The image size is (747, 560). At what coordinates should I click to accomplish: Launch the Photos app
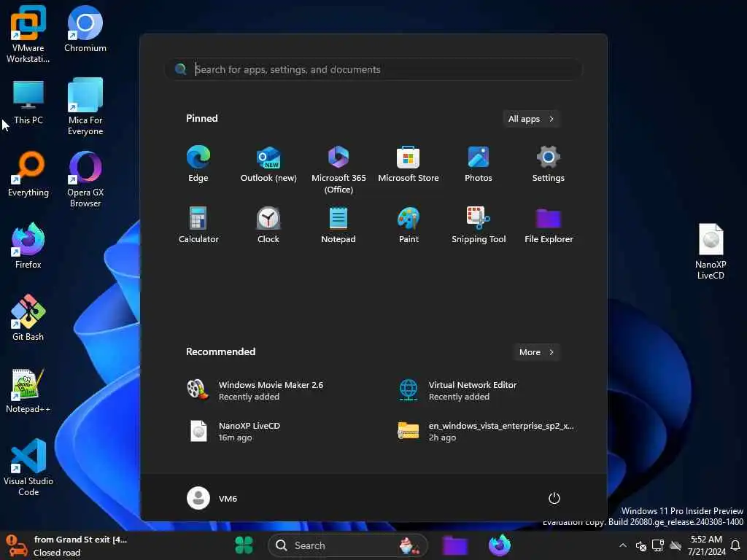coord(479,164)
